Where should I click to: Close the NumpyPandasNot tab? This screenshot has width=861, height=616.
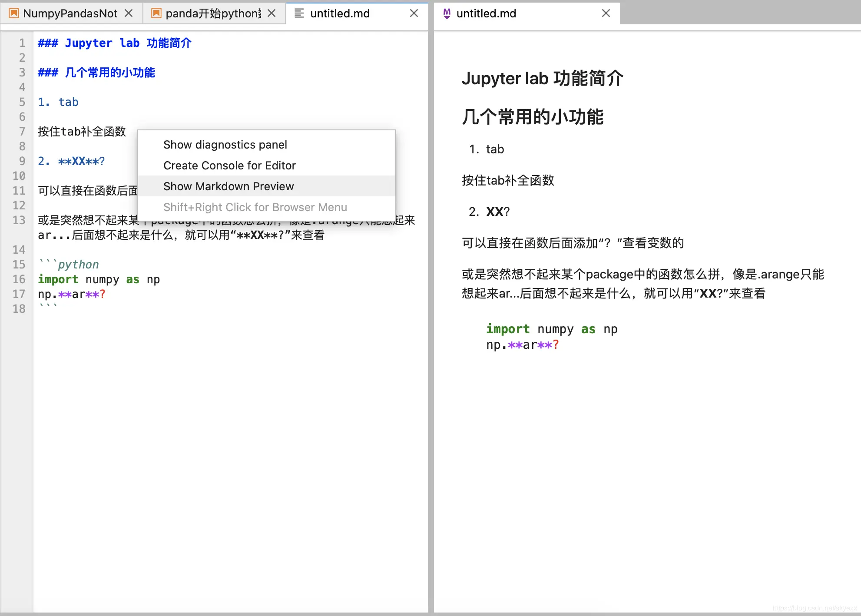click(129, 13)
